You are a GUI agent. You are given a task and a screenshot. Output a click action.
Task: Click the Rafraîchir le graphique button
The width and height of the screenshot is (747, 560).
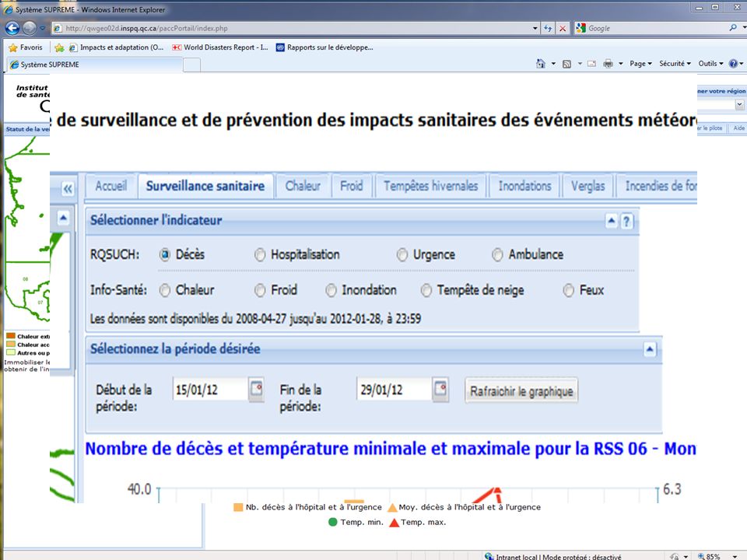pos(521,391)
